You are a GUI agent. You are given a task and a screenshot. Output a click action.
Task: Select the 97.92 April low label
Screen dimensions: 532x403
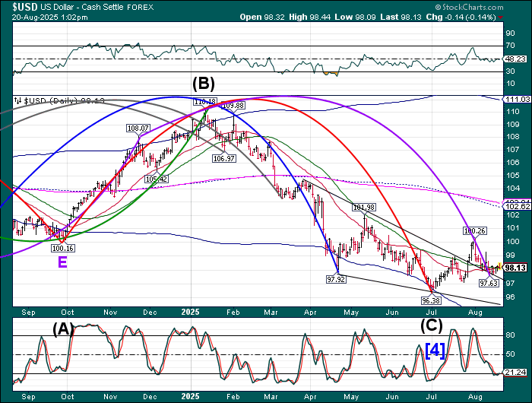coord(336,280)
